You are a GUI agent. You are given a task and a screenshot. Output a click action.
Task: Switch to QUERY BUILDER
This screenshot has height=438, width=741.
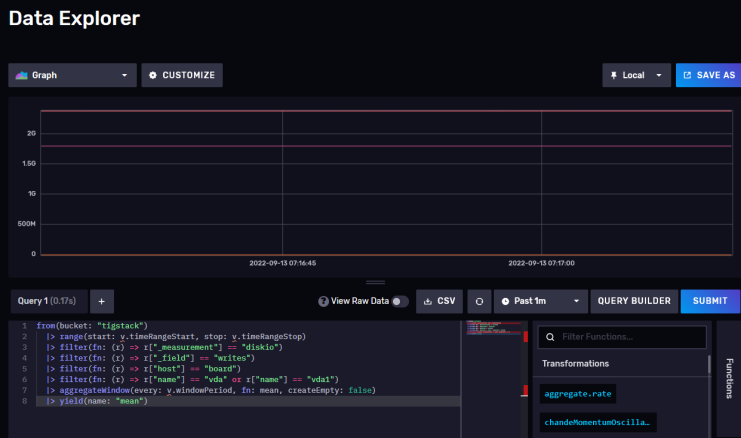click(634, 301)
